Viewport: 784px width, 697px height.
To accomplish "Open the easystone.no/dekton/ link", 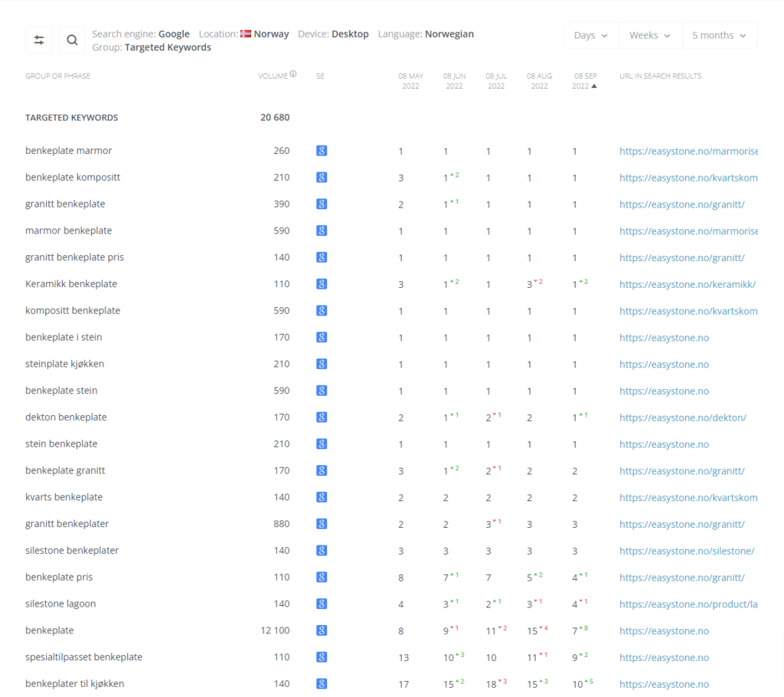I will coord(683,417).
